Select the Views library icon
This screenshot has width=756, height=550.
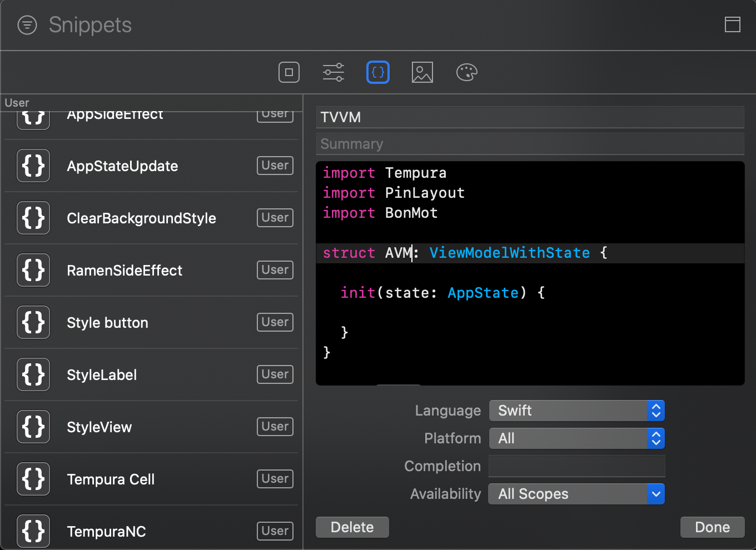tap(289, 72)
